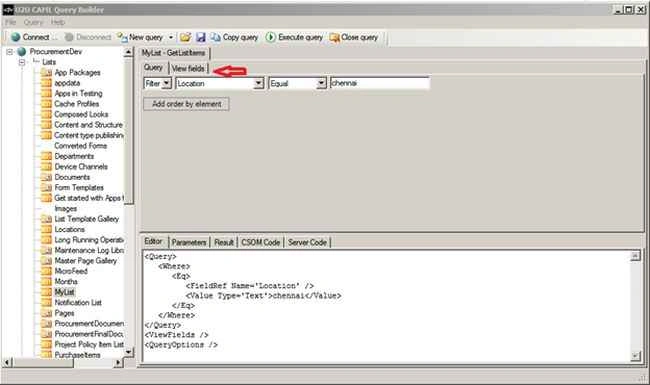The image size is (650, 385).
Task: Click Form Templates library icon
Action: (x=46, y=188)
